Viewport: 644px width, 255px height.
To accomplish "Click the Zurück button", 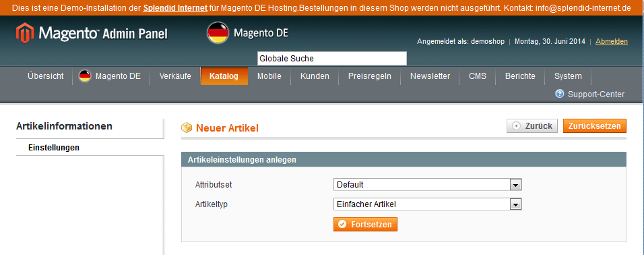I will tap(532, 126).
